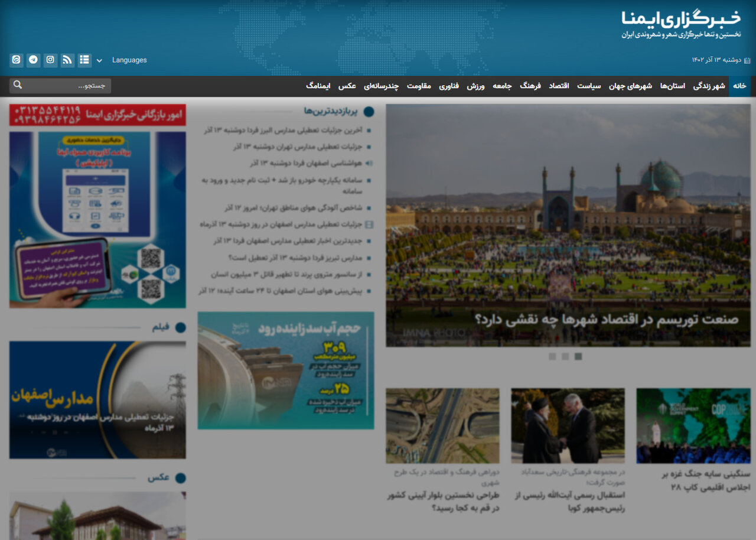Image resolution: width=756 pixels, height=540 pixels.
Task: Activate the third slider indicator dot
Action: tap(577, 356)
